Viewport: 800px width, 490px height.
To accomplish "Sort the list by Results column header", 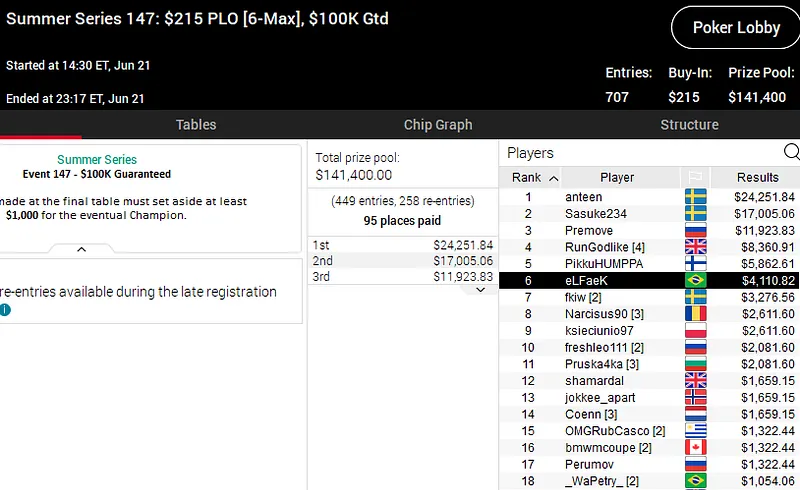I will 757,177.
